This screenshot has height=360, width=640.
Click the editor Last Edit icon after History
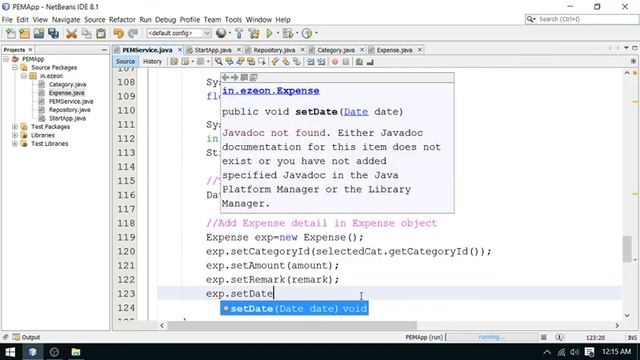coord(174,62)
